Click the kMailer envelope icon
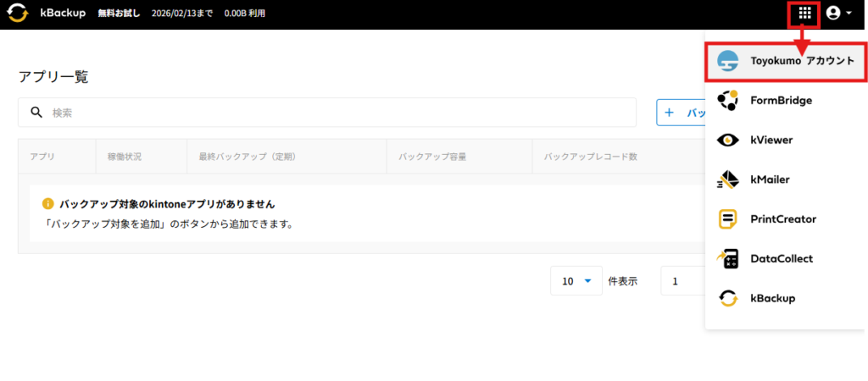 [x=727, y=179]
